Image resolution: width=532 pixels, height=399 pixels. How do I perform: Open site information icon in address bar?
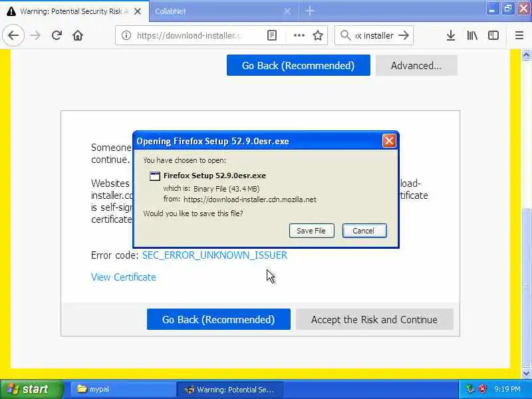tap(126, 35)
